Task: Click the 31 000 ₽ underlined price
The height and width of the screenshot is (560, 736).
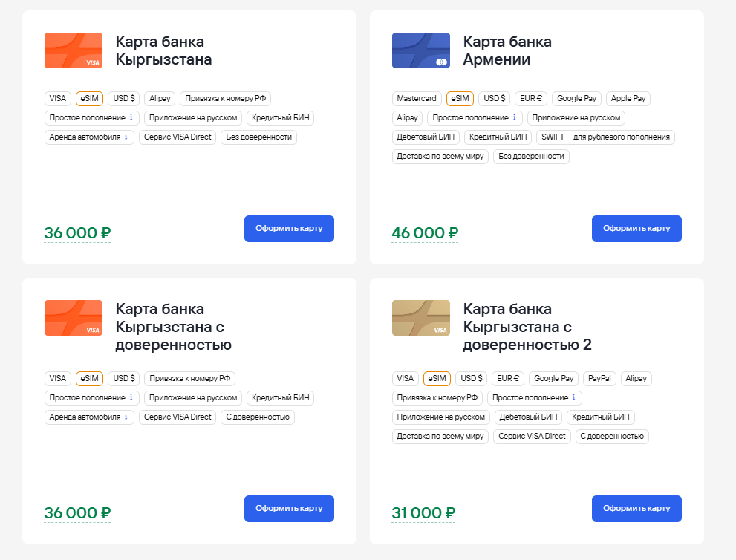Action: coord(425,513)
